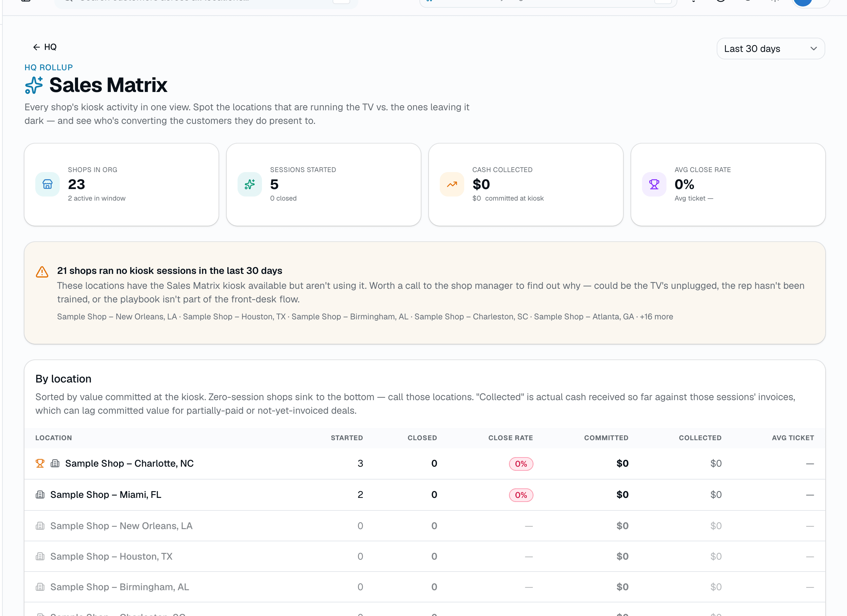847x616 pixels.
Task: Click the building icon next to Birmingham, AL
Action: pos(40,587)
